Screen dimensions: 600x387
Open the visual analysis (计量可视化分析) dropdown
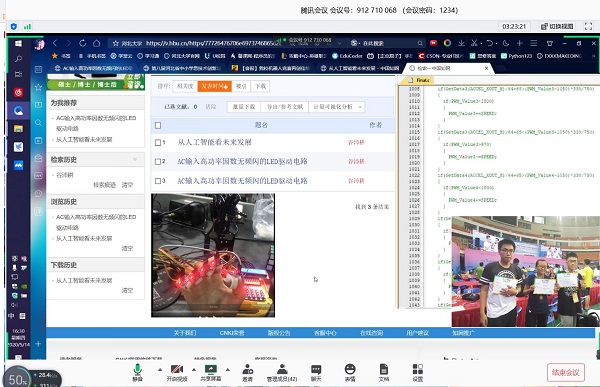[337, 107]
